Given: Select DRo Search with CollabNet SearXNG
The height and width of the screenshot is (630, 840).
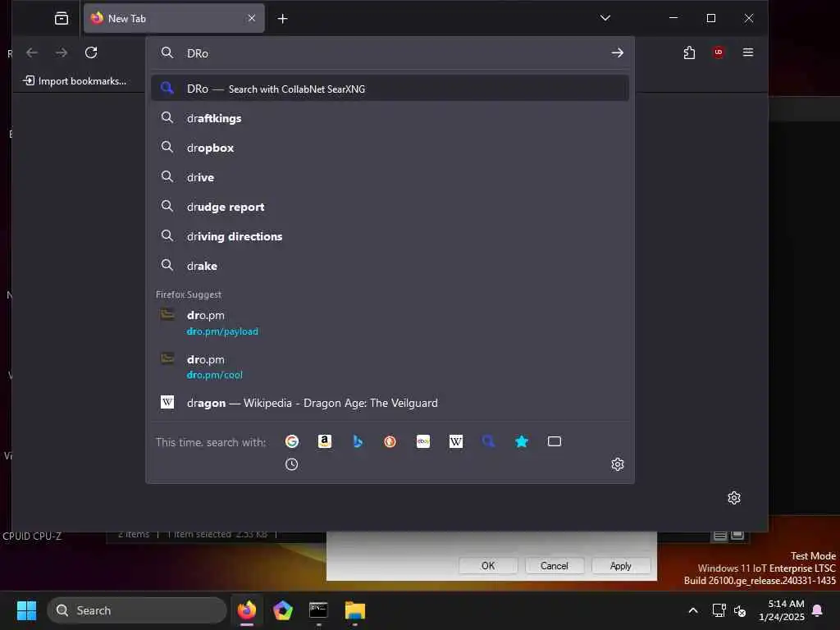Looking at the screenshot, I should tap(390, 89).
